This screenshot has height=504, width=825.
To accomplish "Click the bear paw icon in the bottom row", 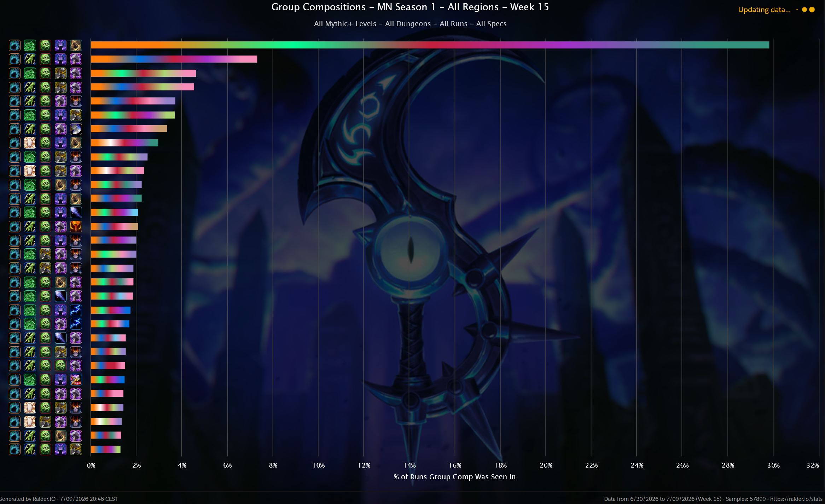I will pyautogui.click(x=14, y=449).
